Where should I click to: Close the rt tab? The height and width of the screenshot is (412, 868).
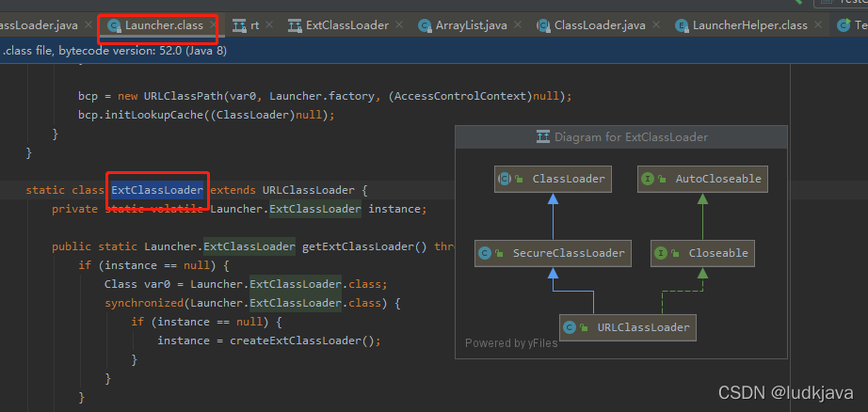coord(269,24)
